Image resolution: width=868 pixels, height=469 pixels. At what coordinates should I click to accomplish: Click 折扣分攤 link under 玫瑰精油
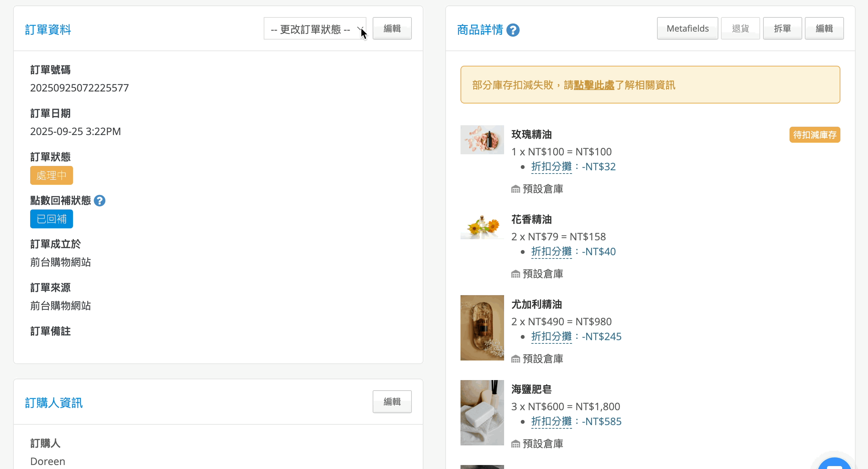tap(552, 167)
